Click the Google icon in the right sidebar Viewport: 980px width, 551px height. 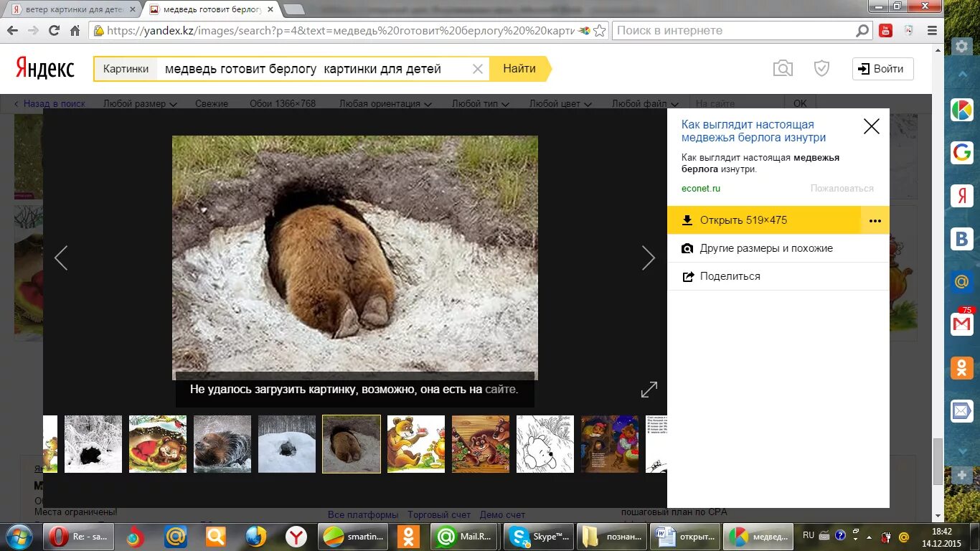[961, 151]
